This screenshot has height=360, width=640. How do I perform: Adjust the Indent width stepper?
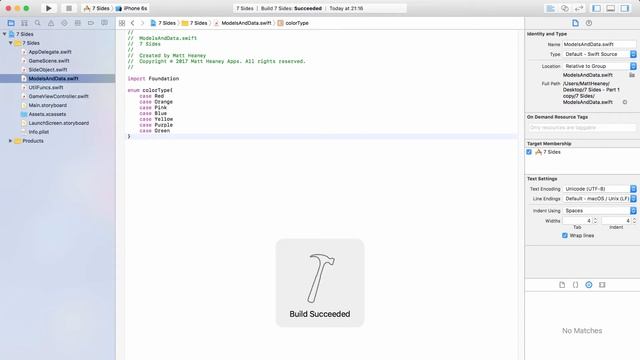coord(634,221)
